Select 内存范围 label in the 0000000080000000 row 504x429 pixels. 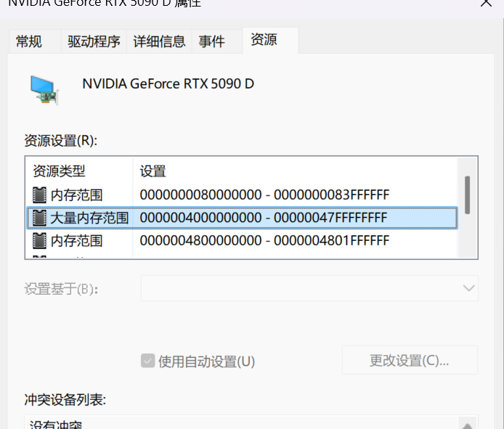pos(77,195)
